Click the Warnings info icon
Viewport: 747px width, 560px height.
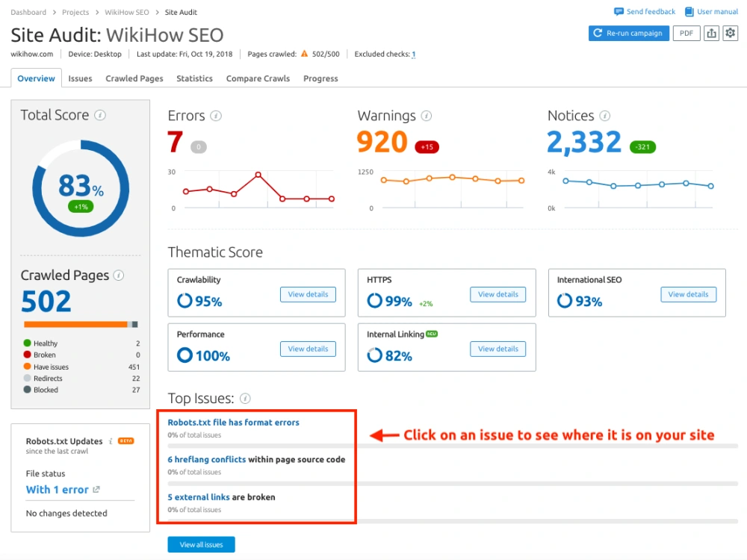[427, 116]
